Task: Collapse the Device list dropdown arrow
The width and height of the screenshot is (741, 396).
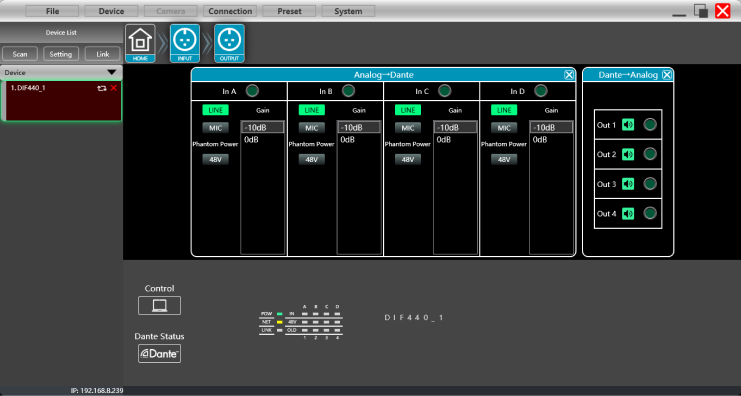Action: click(x=112, y=72)
